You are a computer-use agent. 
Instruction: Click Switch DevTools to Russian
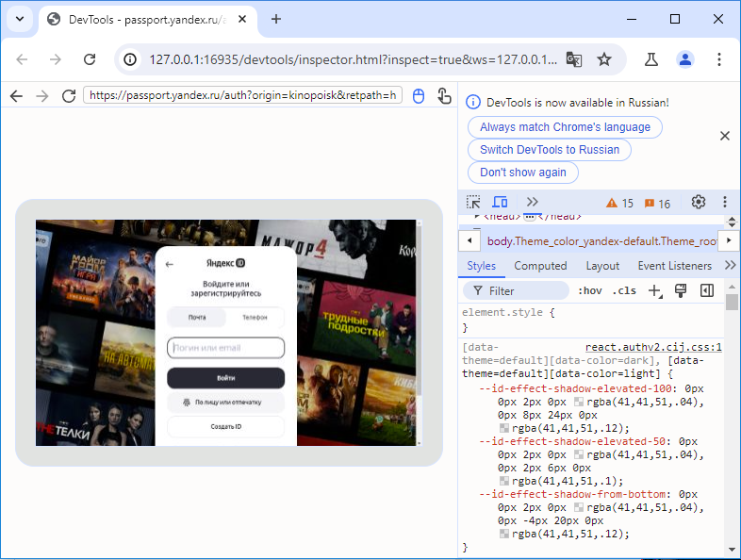549,150
